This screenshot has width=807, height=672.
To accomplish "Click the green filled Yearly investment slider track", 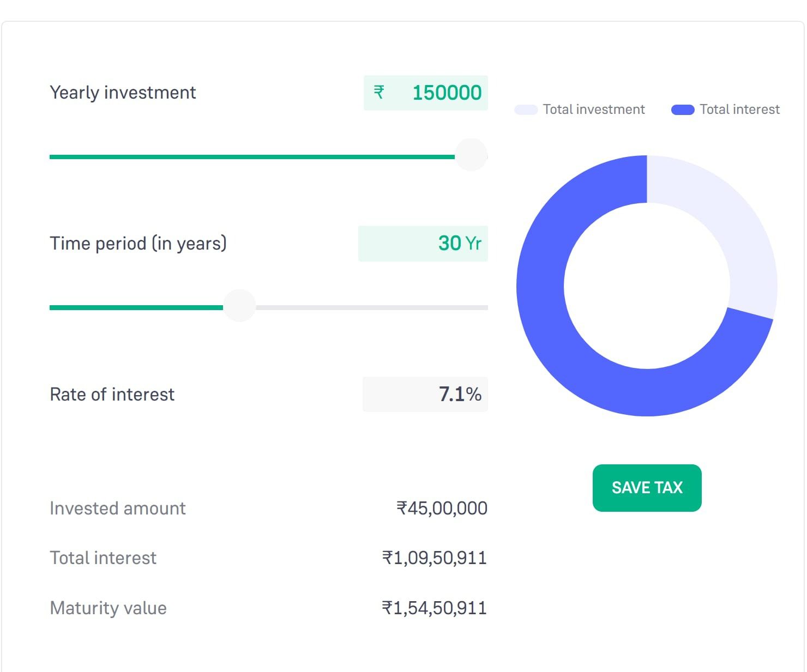I will tap(251, 157).
